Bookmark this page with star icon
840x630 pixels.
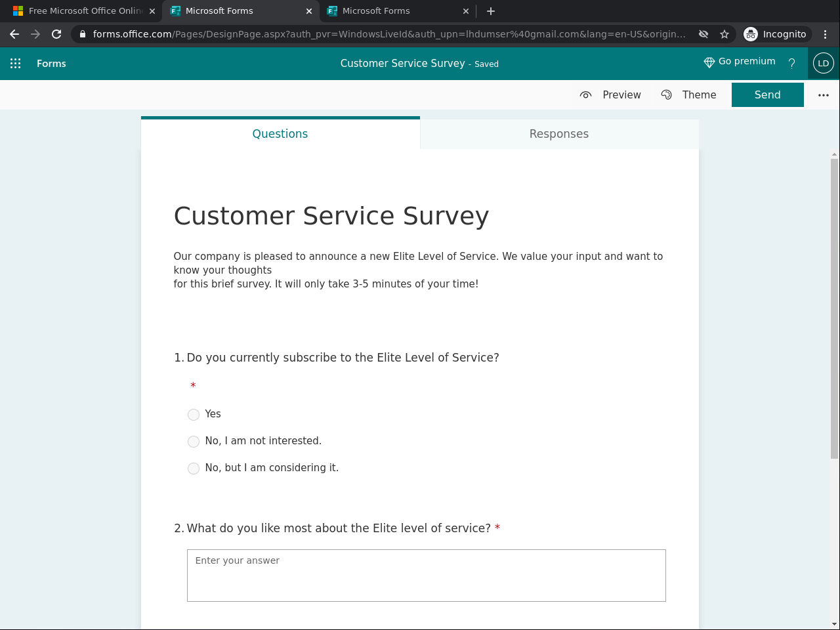point(724,34)
